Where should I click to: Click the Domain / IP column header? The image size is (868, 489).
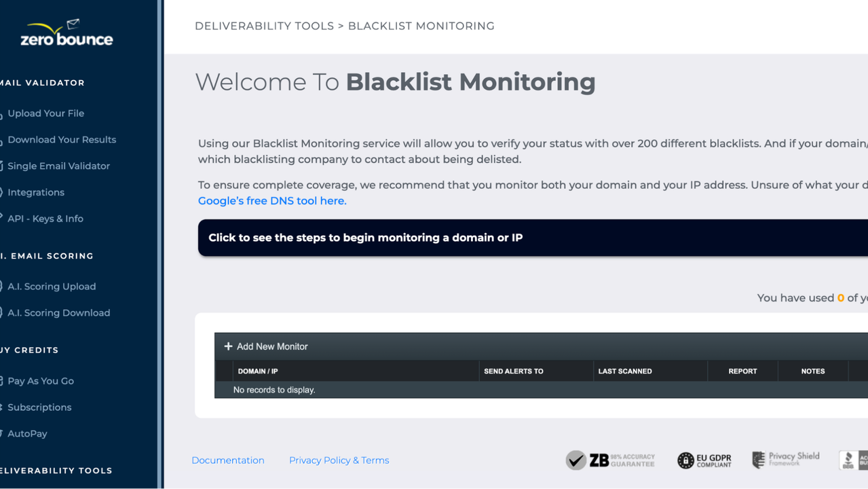(258, 372)
